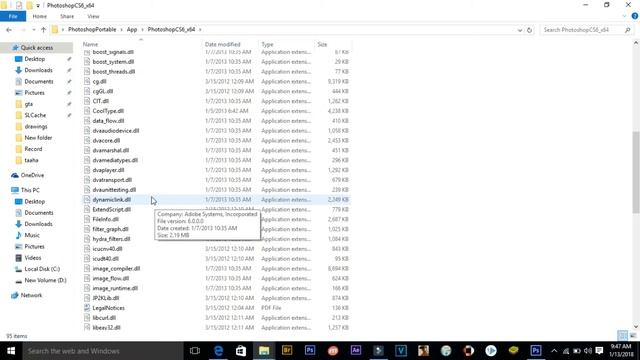Open Explorer help icon
Image resolution: width=640 pixels, height=360 pixels.
(x=635, y=16)
